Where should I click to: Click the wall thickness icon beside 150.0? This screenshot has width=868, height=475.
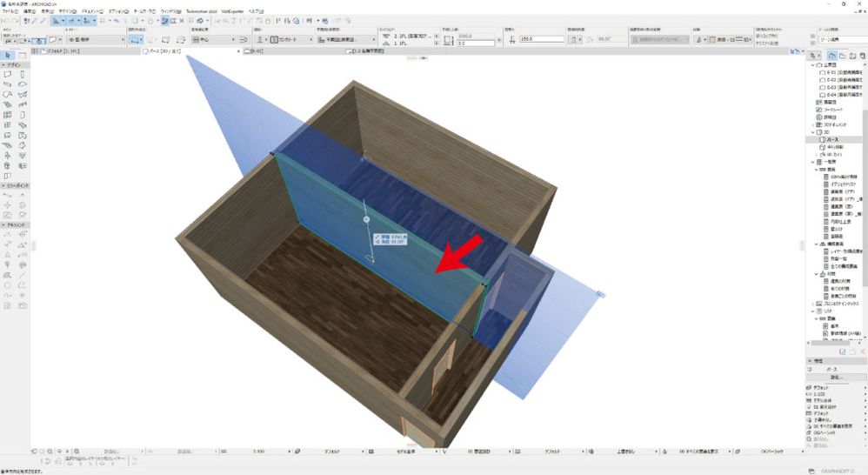512,40
